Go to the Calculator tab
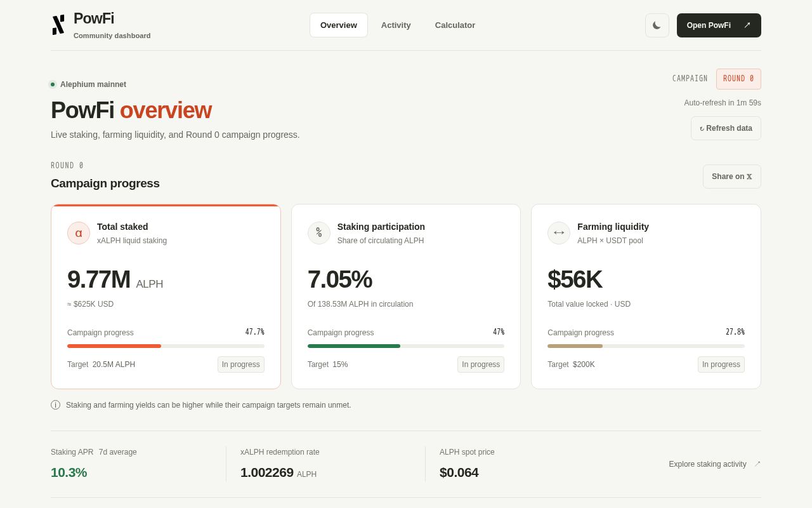Image resolution: width=812 pixels, height=508 pixels. pyautogui.click(x=455, y=25)
